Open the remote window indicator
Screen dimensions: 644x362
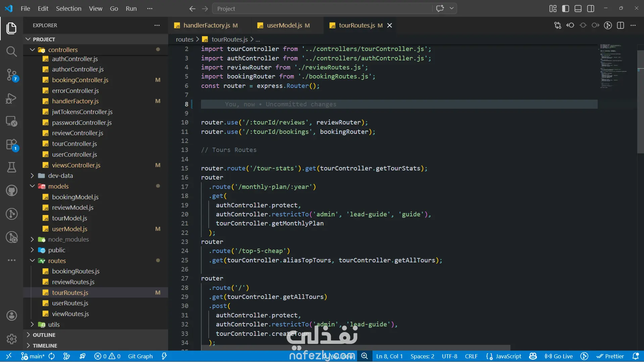coord(9,356)
